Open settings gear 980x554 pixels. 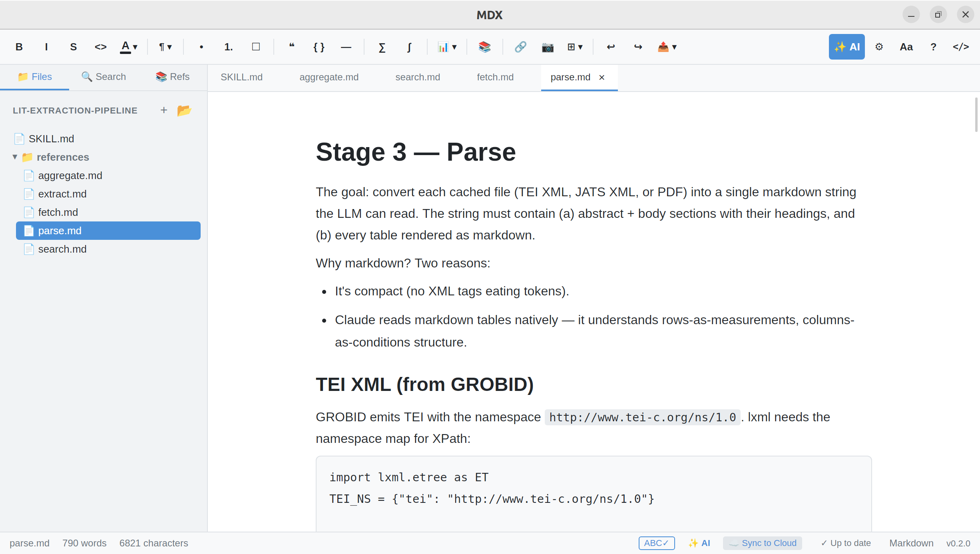point(879,47)
